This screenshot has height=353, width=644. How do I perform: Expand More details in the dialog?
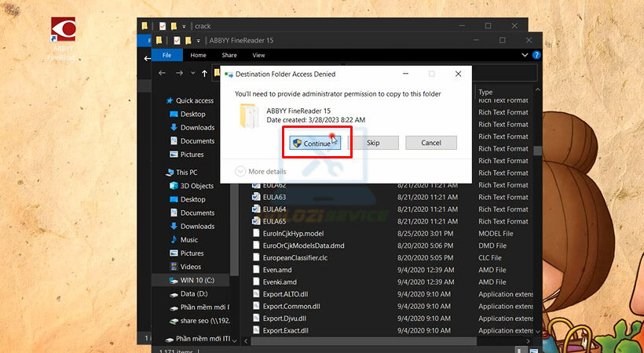pos(261,171)
